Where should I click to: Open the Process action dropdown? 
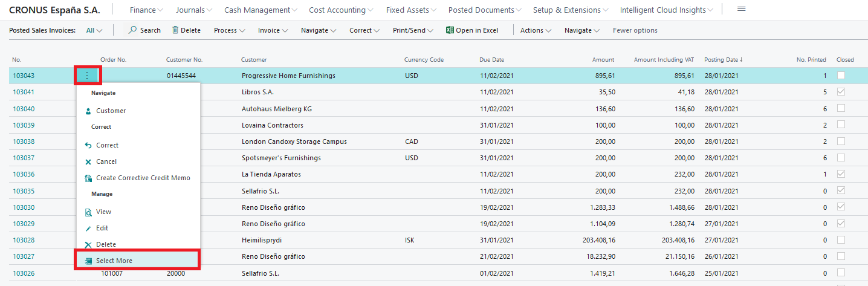229,30
